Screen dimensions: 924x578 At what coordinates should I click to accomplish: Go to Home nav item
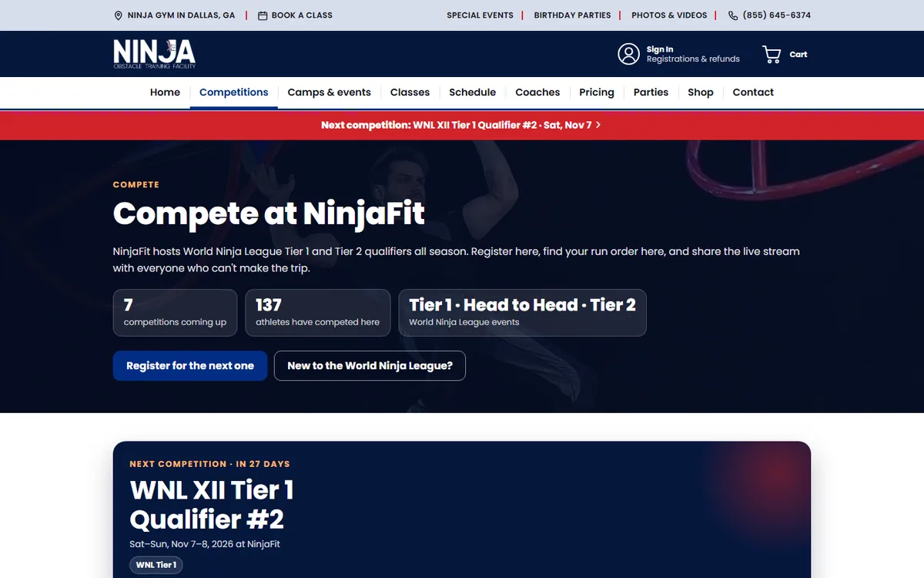[x=165, y=92]
